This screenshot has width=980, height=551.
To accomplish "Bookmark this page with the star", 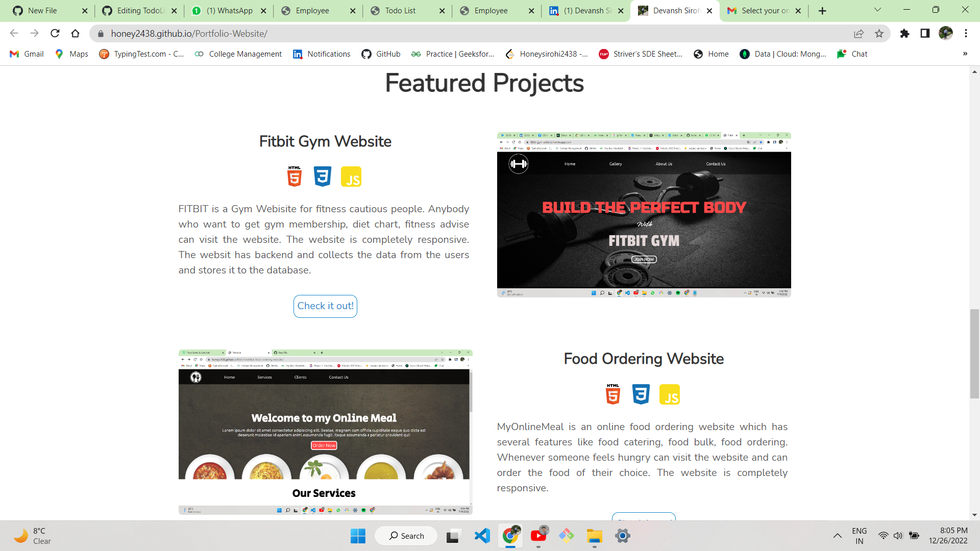I will point(879,34).
